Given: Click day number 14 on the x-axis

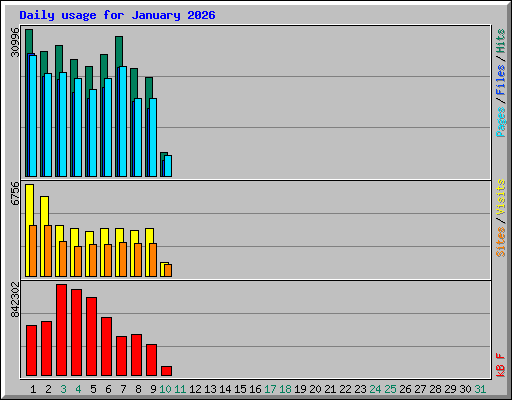Looking at the screenshot, I should pos(225,389).
